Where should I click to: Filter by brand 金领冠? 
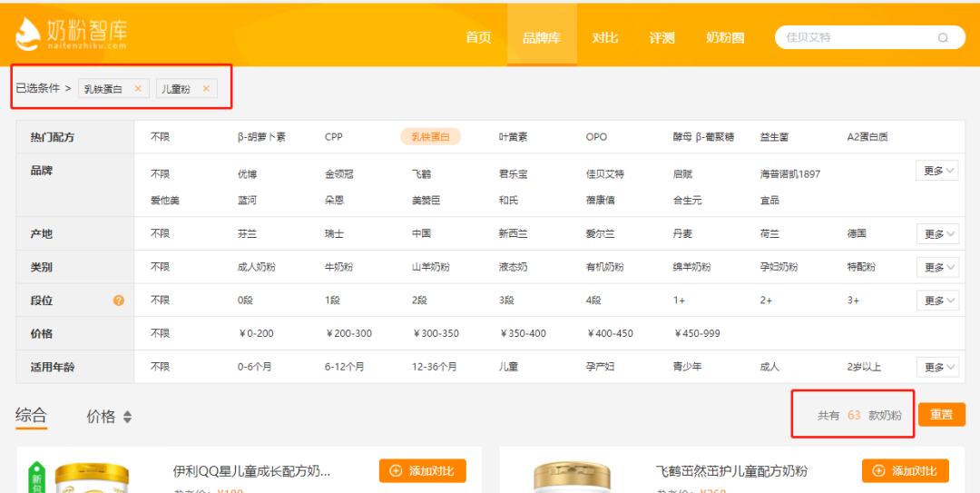[x=338, y=174]
